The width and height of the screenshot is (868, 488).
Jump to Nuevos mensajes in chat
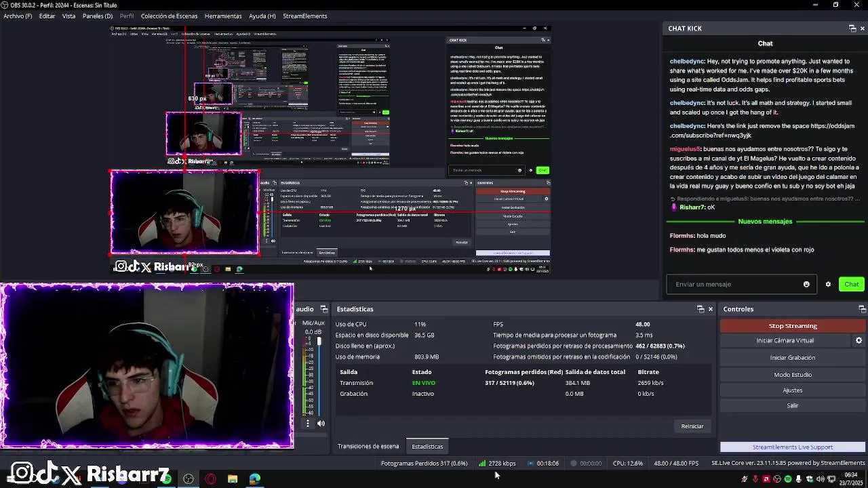click(765, 222)
